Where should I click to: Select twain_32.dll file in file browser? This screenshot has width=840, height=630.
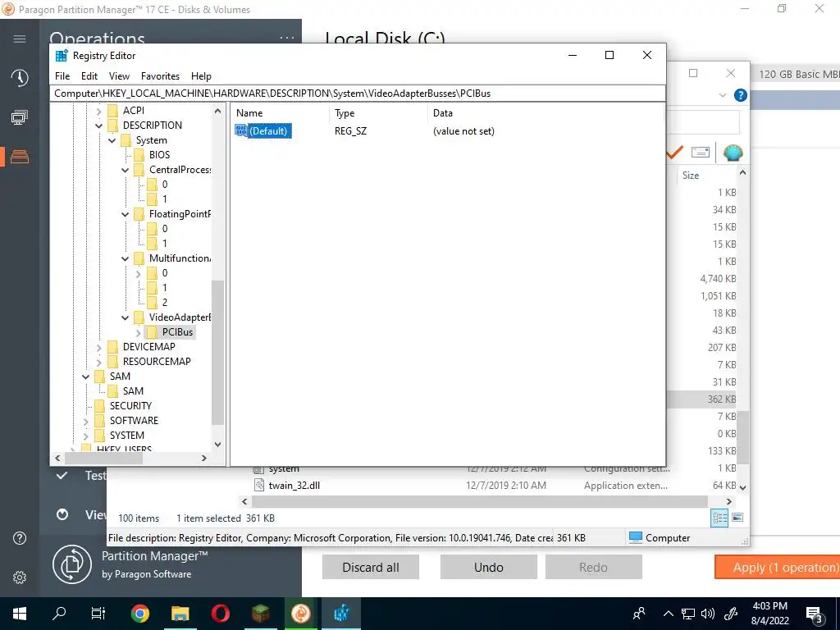tap(294, 486)
